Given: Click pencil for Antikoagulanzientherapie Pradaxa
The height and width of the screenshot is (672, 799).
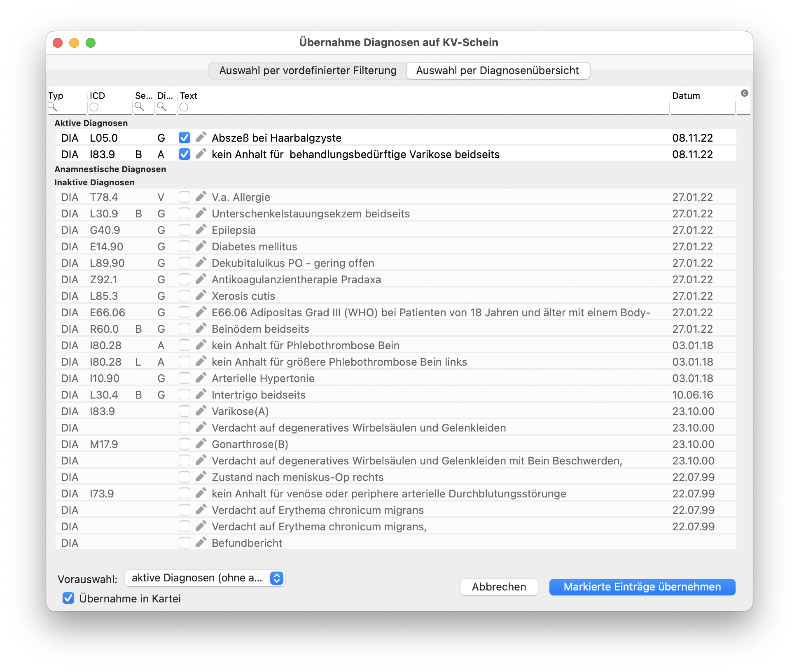Looking at the screenshot, I should [x=201, y=279].
